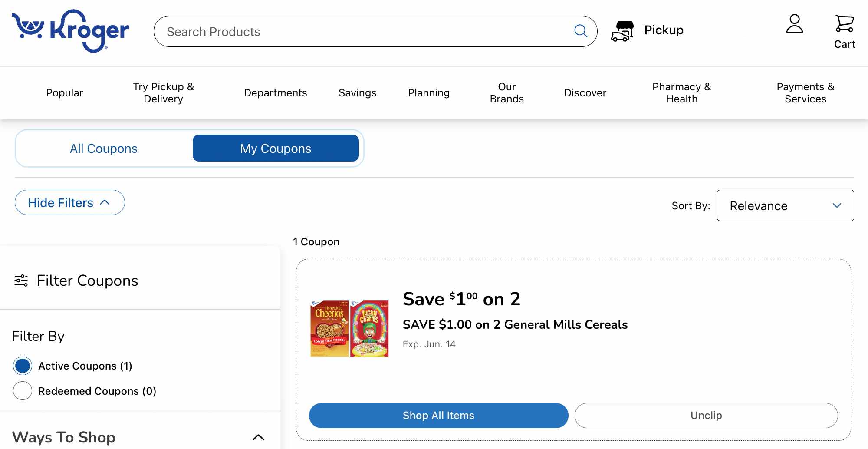868x449 pixels.
Task: Click the Kroger logo
Action: point(70,31)
